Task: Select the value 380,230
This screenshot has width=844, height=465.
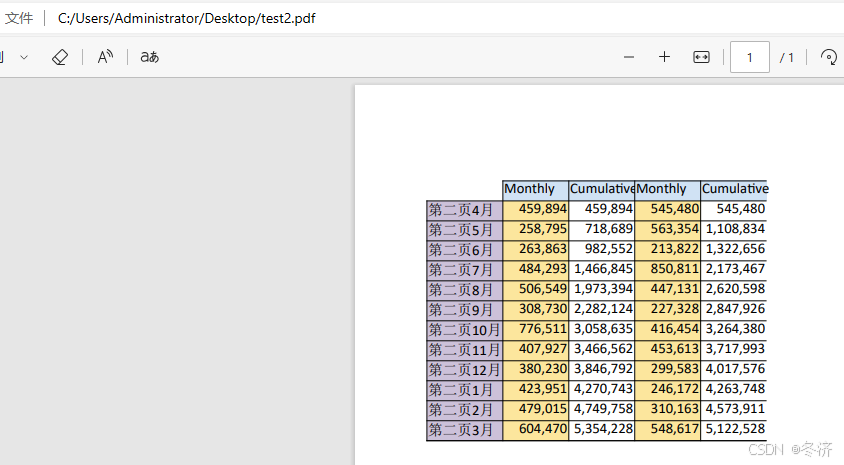Action: click(543, 368)
